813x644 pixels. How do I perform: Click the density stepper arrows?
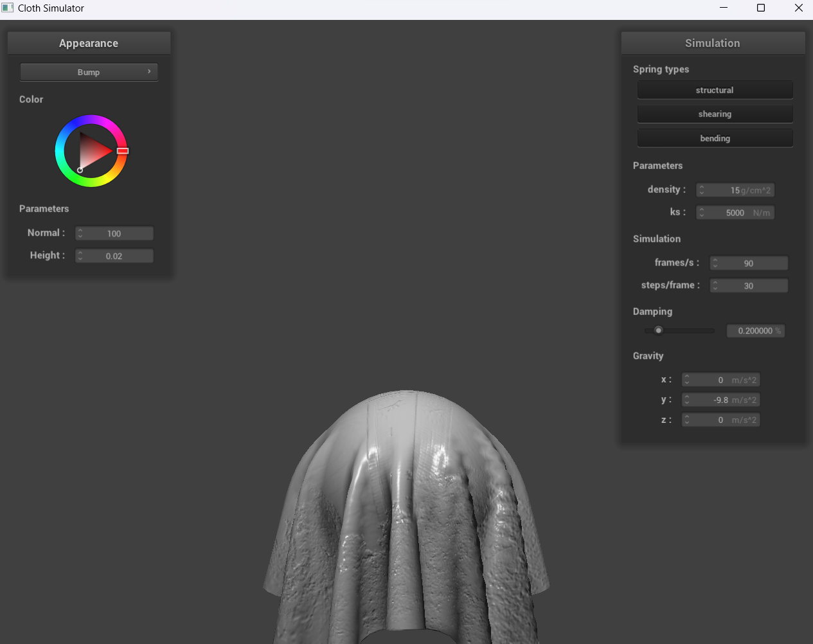pos(702,190)
